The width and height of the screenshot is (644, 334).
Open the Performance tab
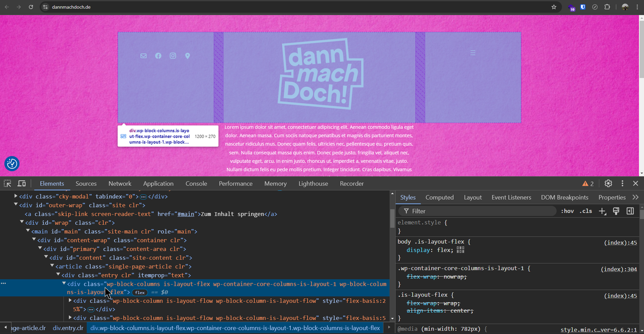(x=235, y=183)
